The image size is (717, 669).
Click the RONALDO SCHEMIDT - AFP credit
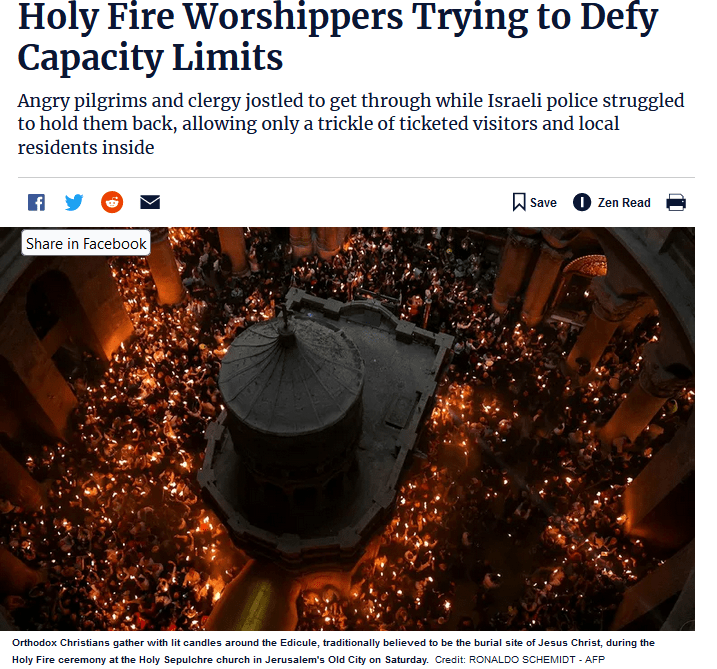[537, 660]
